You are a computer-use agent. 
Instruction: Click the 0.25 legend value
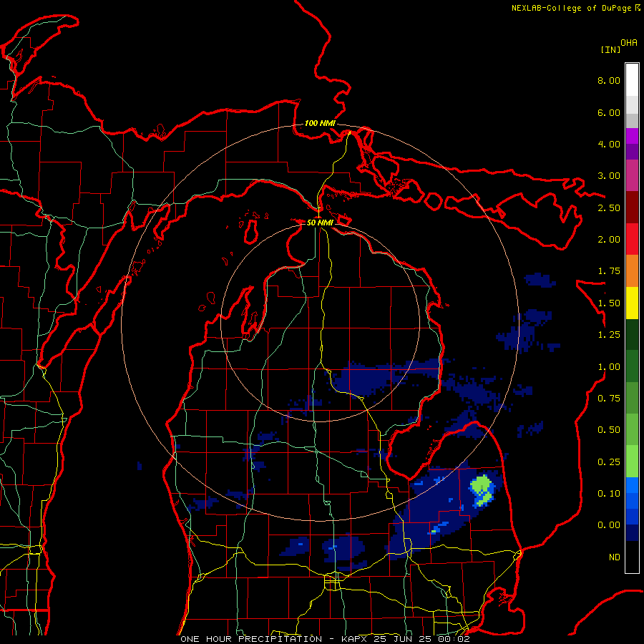tap(609, 462)
